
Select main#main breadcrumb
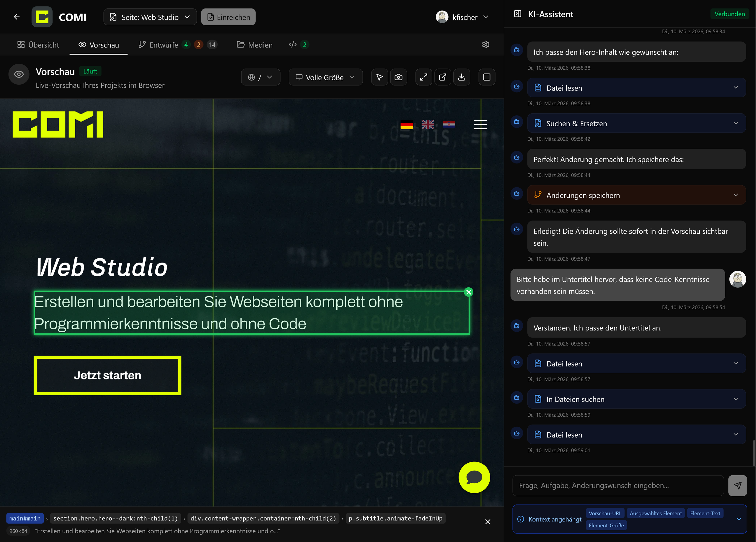pyautogui.click(x=25, y=518)
